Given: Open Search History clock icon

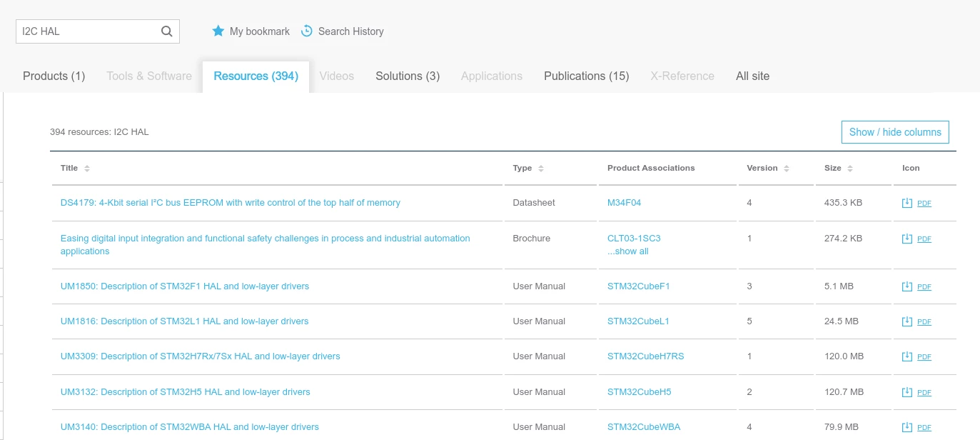Looking at the screenshot, I should pyautogui.click(x=307, y=31).
